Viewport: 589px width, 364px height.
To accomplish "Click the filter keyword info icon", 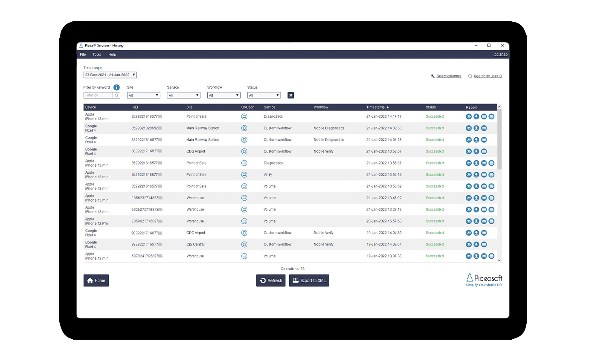I will 116,87.
